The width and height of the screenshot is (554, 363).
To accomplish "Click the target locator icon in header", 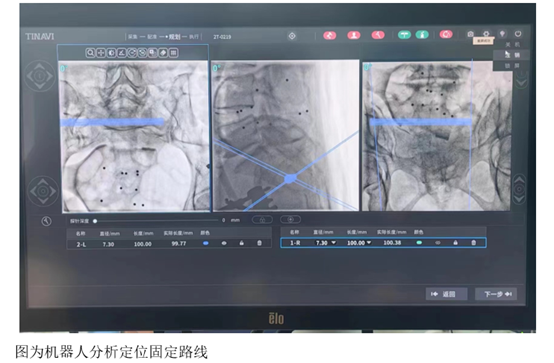I will 292,36.
